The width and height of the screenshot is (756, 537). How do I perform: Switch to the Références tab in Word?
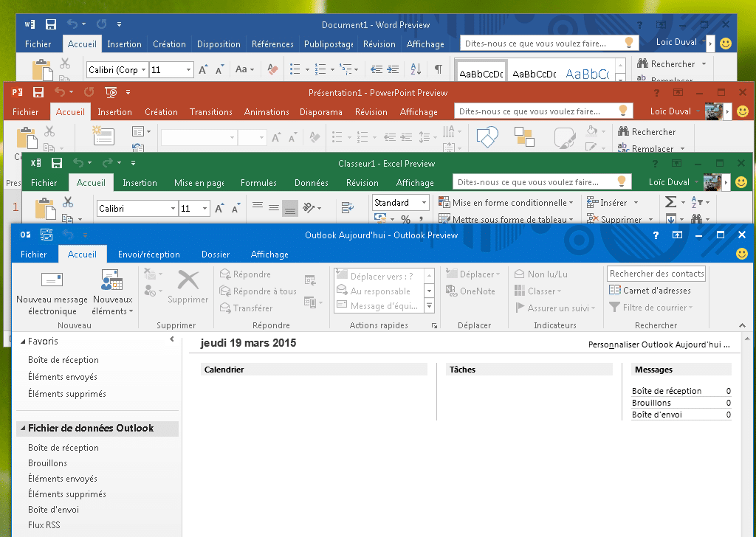click(x=272, y=44)
